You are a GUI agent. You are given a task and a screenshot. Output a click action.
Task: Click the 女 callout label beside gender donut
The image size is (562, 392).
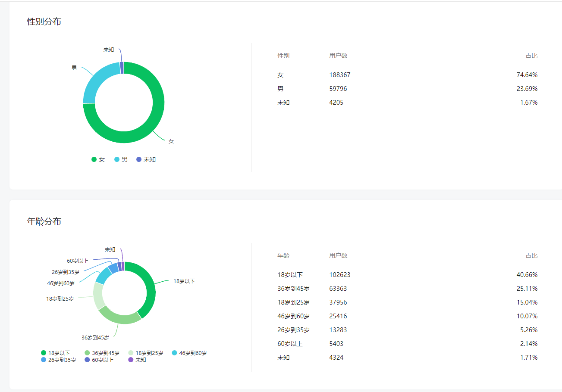pos(171,141)
